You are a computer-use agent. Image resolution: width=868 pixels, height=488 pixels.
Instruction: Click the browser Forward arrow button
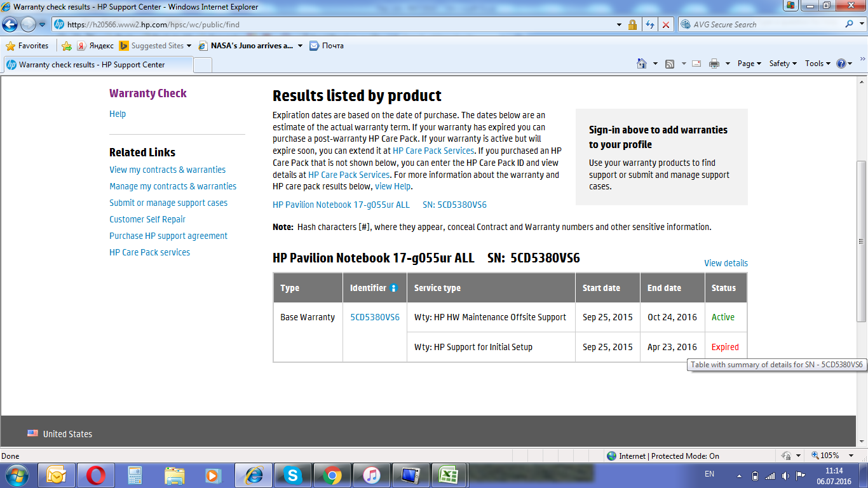coord(28,25)
